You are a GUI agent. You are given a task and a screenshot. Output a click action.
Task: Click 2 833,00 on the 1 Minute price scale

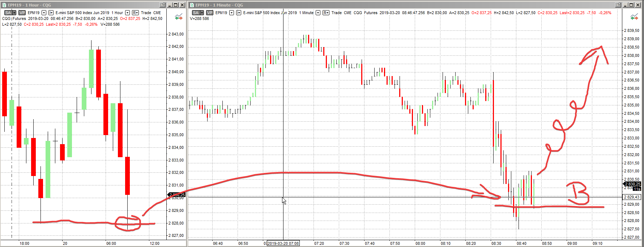632,138
